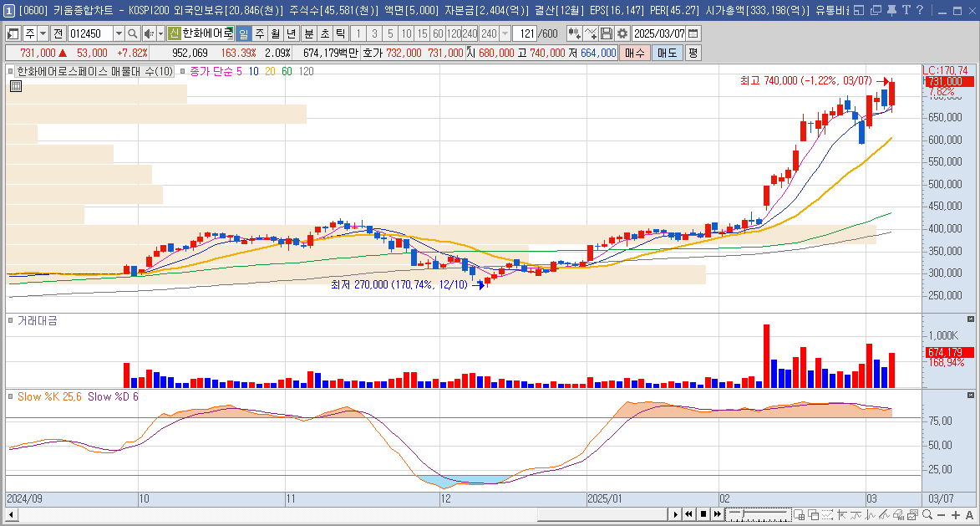The width and height of the screenshot is (980, 526).
Task: Open the calendar date picker icon
Action: pyautogui.click(x=693, y=33)
